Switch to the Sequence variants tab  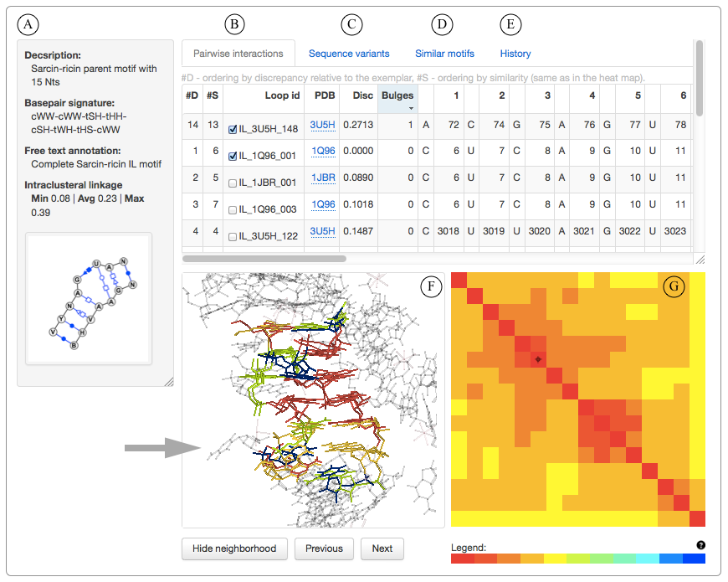click(x=349, y=54)
